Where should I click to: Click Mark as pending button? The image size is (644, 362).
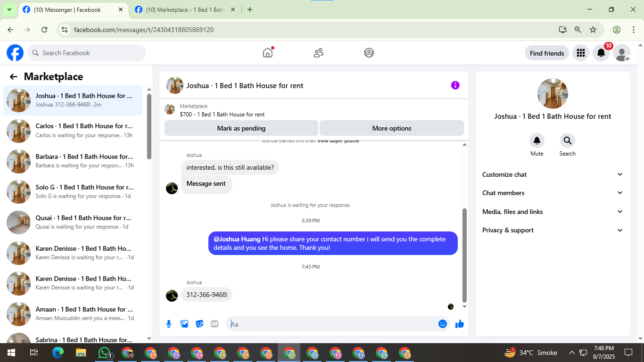coord(241,128)
